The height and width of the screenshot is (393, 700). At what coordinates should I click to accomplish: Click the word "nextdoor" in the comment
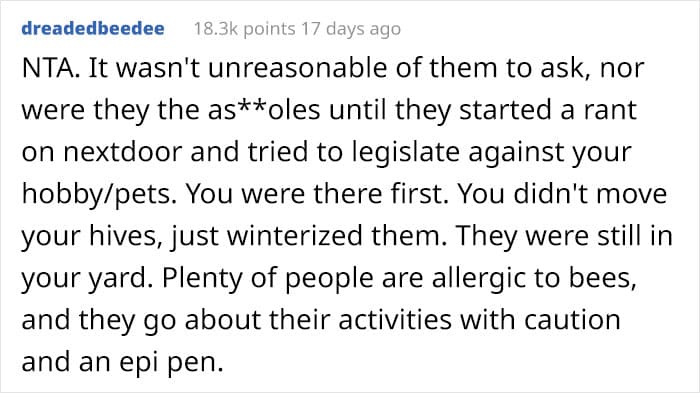tap(123, 152)
